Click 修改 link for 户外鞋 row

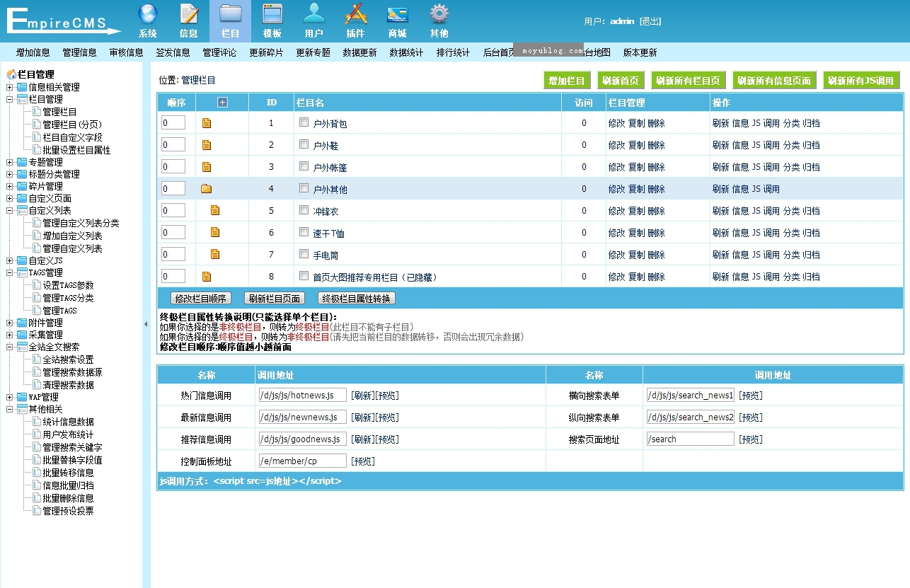pyautogui.click(x=617, y=145)
